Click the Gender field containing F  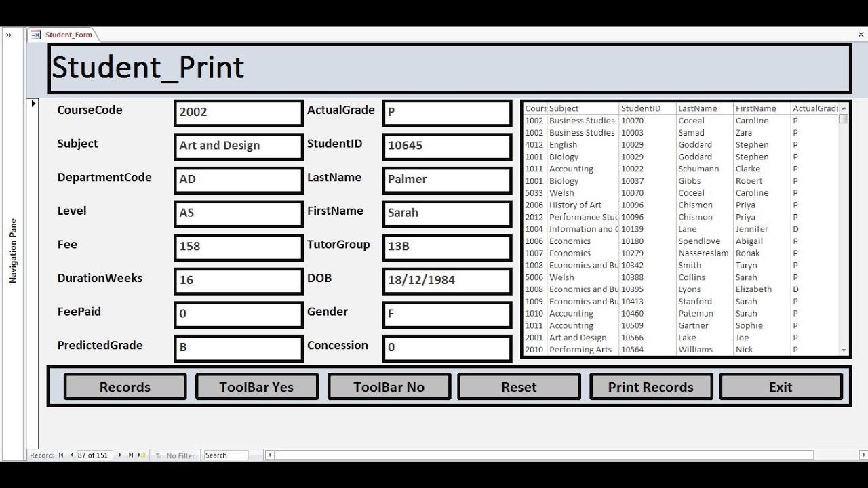(x=447, y=314)
